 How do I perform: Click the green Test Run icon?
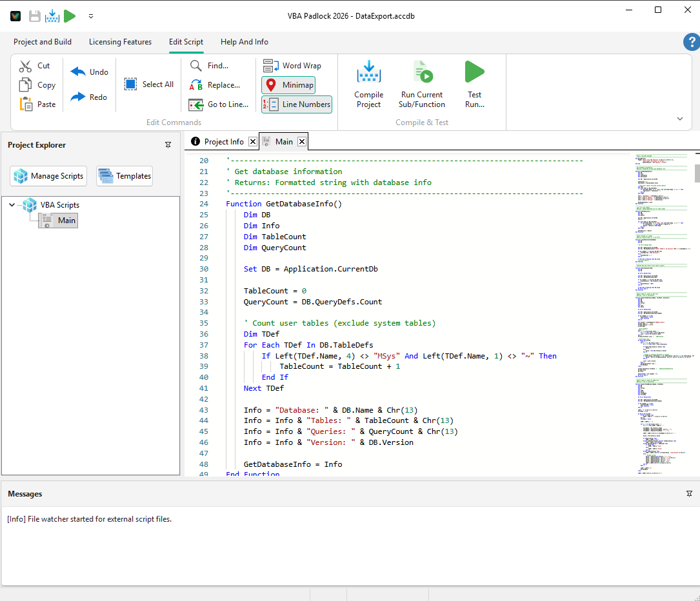point(475,72)
